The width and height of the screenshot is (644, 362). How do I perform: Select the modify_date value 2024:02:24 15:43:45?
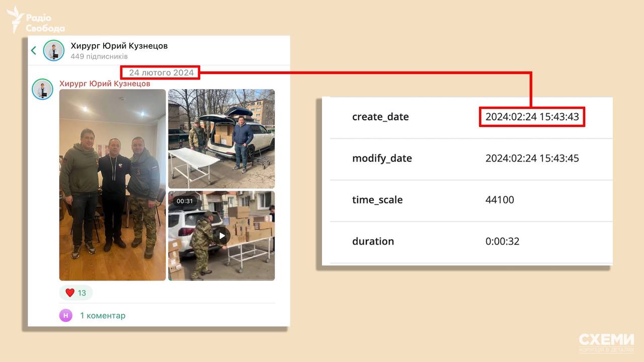(532, 158)
